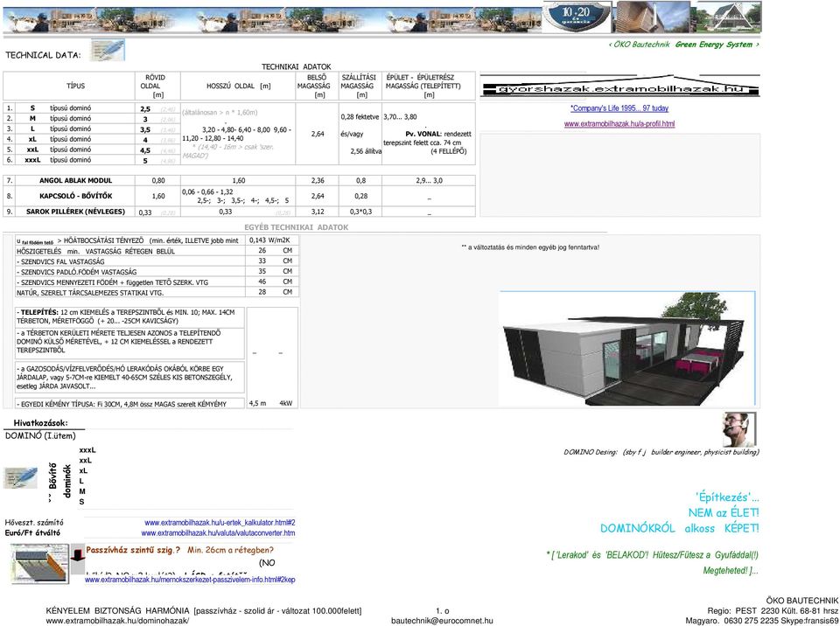Click the red down arrow icon
Screen dimensions: 840x626
pos(78,553)
